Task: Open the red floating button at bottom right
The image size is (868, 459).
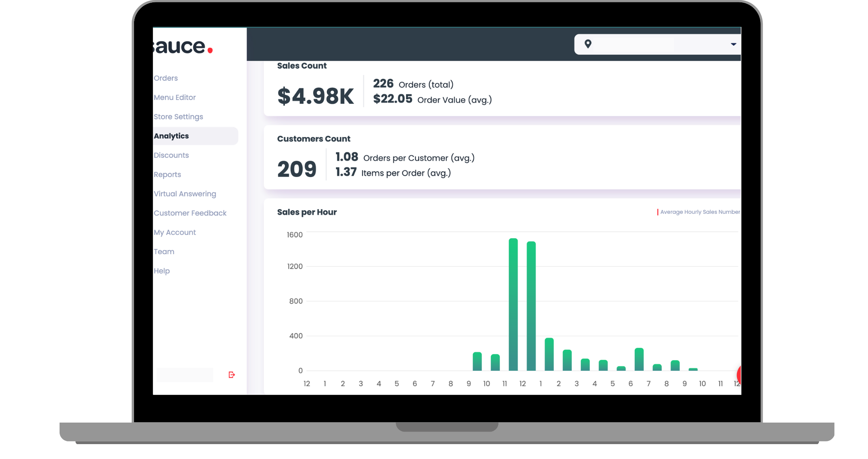Action: pos(740,375)
